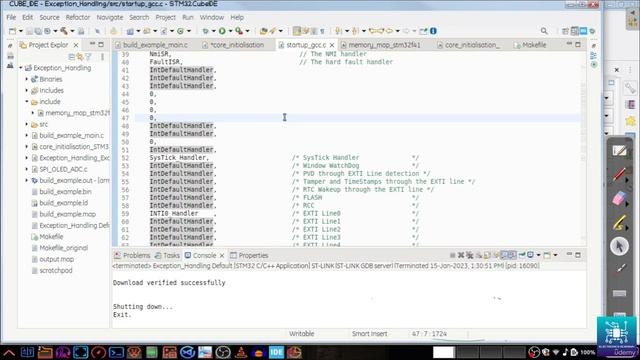Click the Save All toolbar icon
Viewport: 640px width, 360px height.
pos(38,31)
